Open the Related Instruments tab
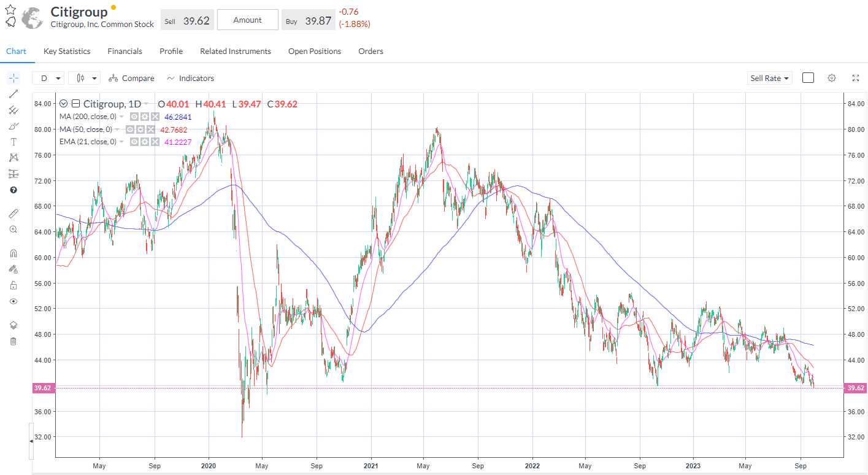The image size is (868, 475). coord(236,51)
